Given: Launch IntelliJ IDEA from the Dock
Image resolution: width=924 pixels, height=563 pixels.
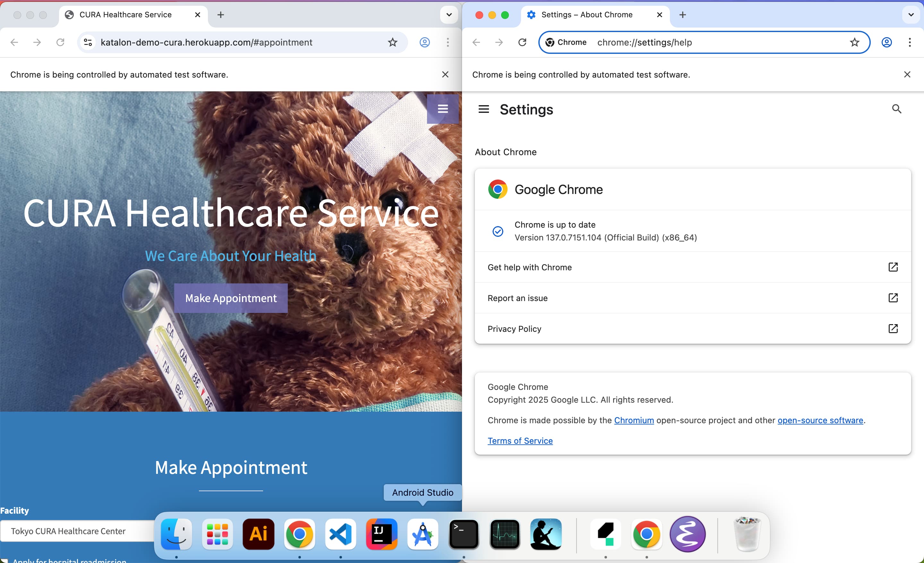Looking at the screenshot, I should coord(381,534).
